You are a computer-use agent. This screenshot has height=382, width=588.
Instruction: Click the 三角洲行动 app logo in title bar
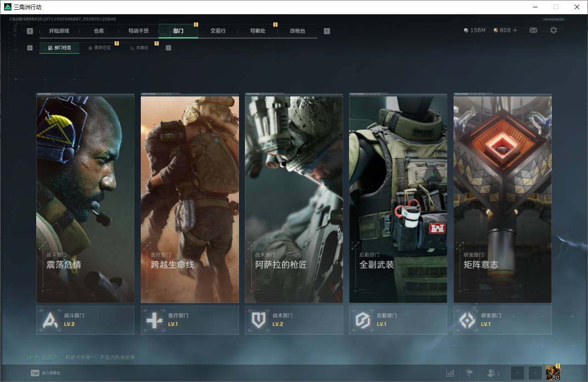[8, 7]
